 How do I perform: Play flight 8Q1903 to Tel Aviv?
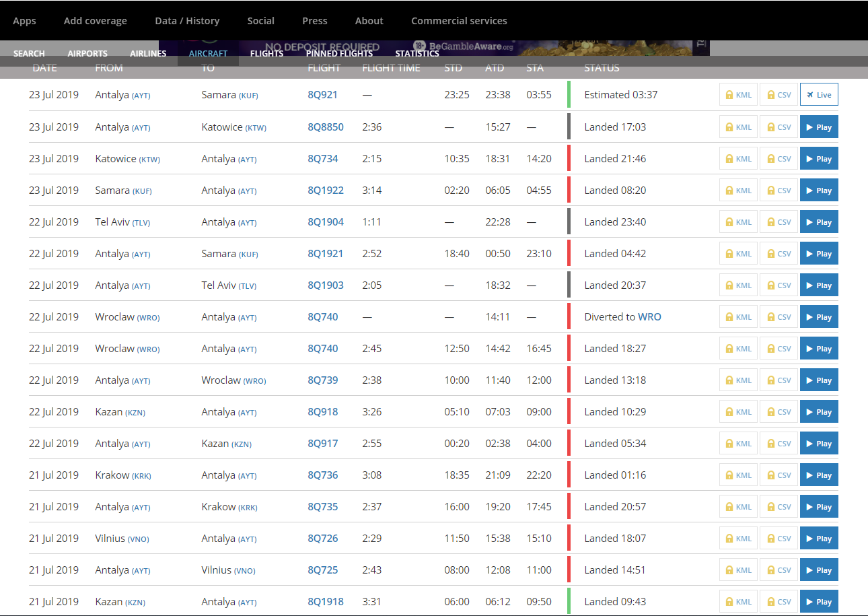(x=819, y=285)
